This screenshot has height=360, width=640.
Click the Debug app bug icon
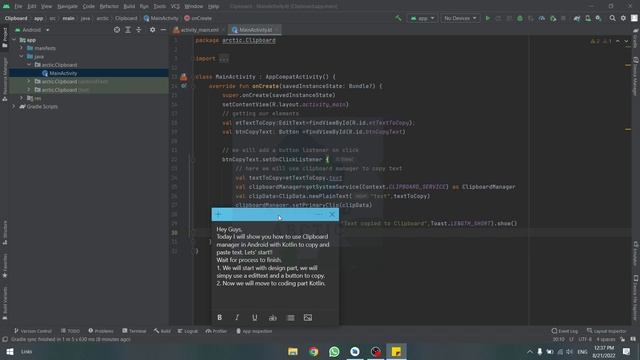pyautogui.click(x=520, y=18)
